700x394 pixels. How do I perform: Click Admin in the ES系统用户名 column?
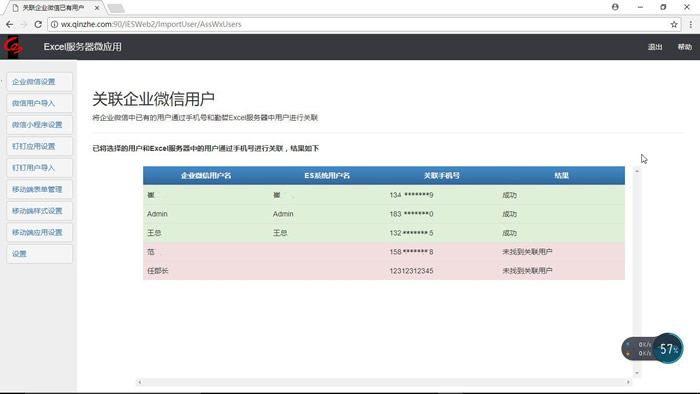coord(283,214)
